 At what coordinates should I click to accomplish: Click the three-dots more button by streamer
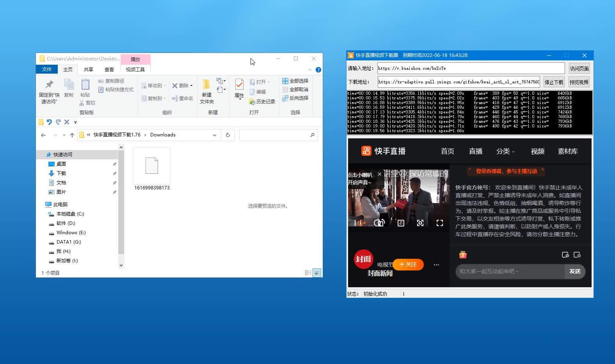click(x=436, y=265)
